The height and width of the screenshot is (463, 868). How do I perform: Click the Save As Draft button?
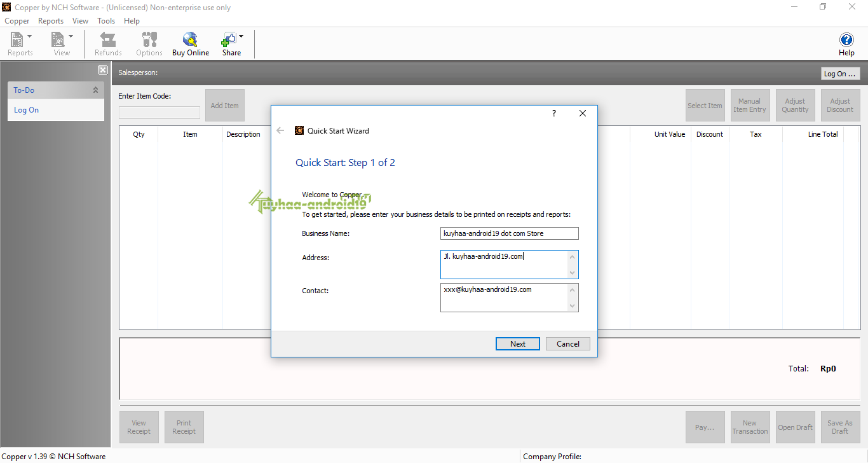(840, 427)
